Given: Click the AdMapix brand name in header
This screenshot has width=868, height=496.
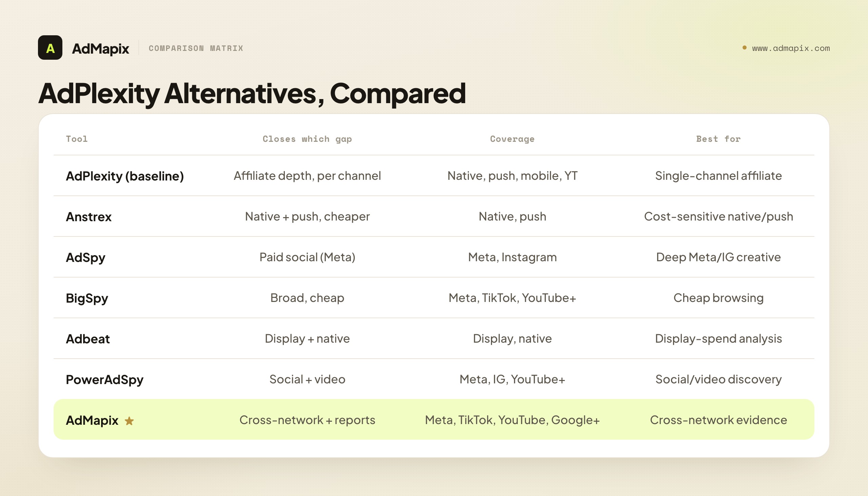Looking at the screenshot, I should (x=100, y=49).
